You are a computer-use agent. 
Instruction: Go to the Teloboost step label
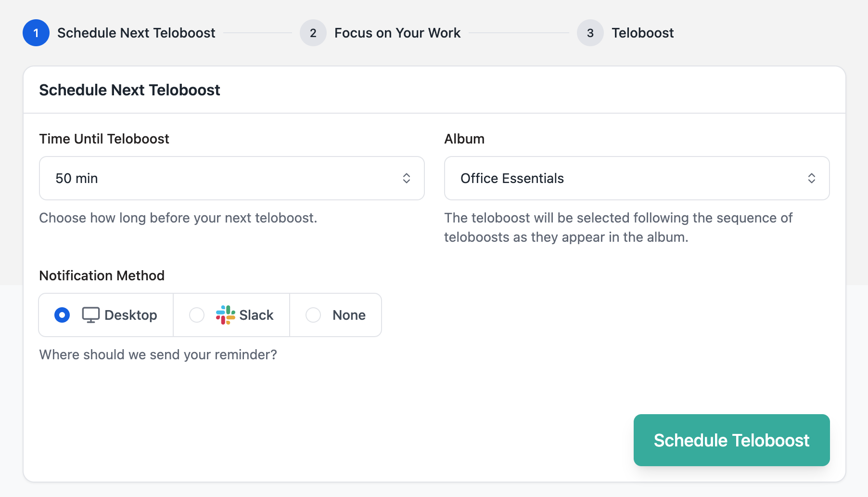642,33
